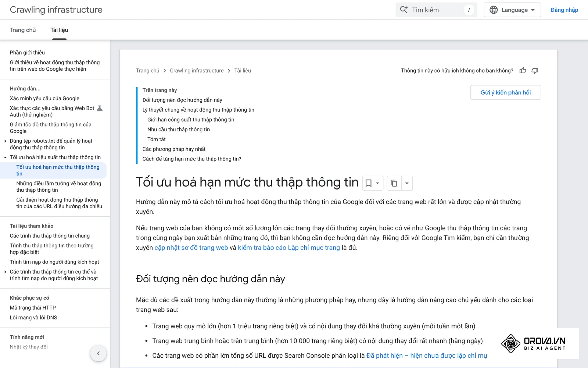The image size is (588, 368).
Task: Open Những điều lầm tưởng về hoạt động thu thập
Action: (59, 187)
